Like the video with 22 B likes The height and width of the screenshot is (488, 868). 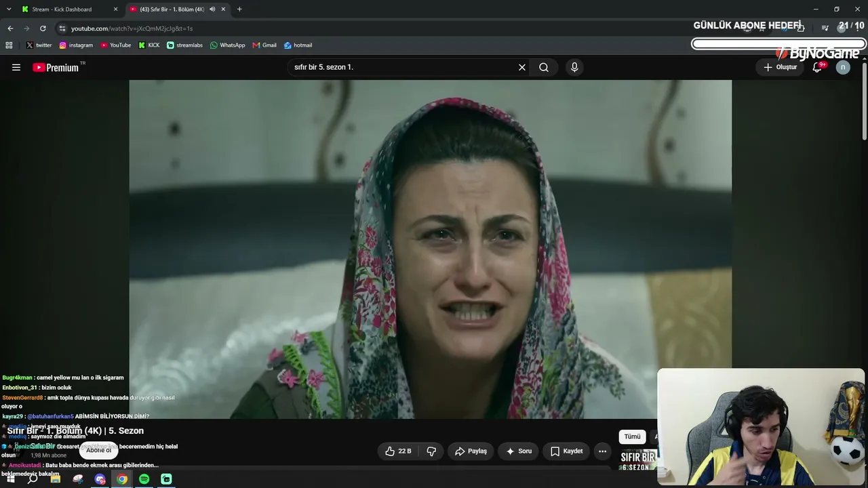tap(398, 451)
